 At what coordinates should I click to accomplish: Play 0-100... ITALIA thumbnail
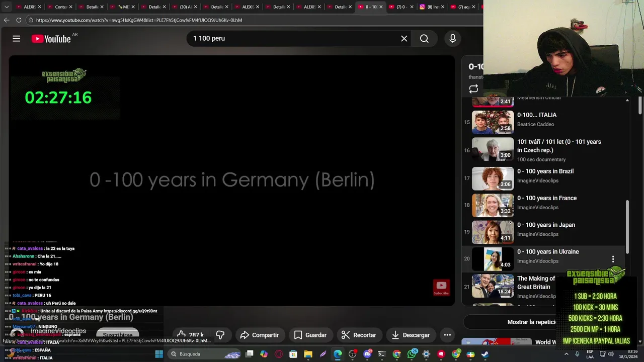tap(493, 122)
